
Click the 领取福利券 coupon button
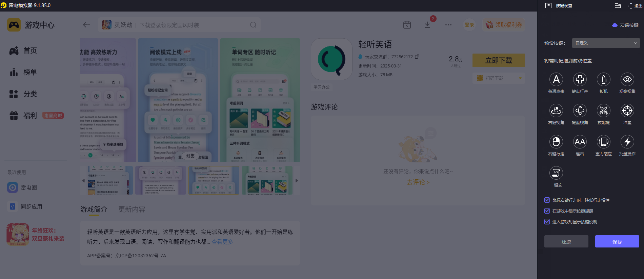pyautogui.click(x=504, y=25)
